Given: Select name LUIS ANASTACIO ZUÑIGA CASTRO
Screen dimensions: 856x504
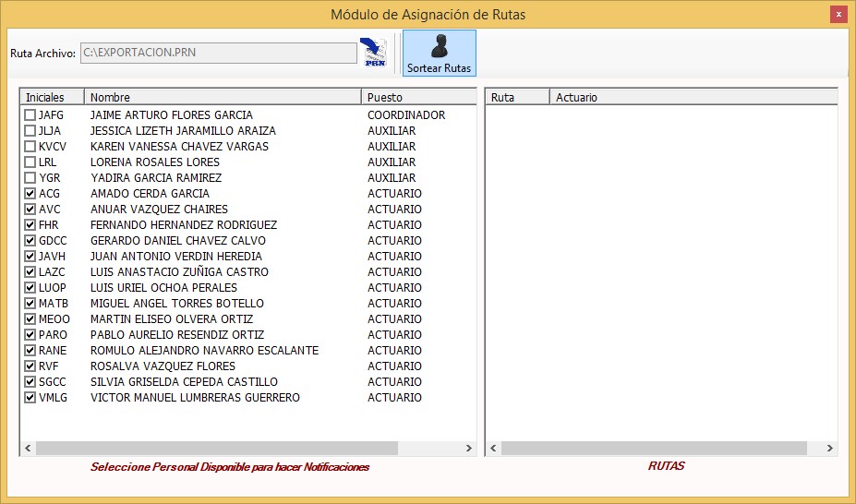Looking at the screenshot, I should pos(179,272).
